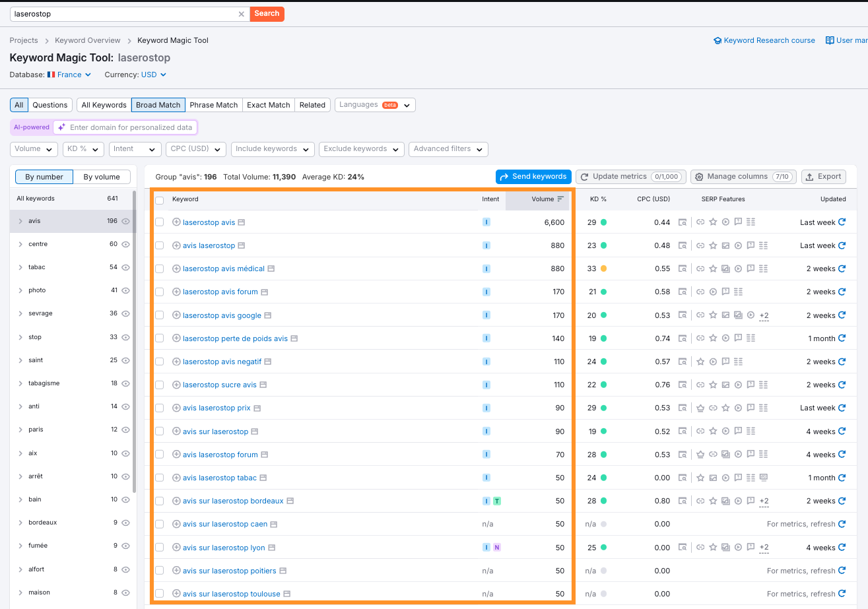Sort by the Volume column icon
This screenshot has height=609, width=868.
click(560, 199)
